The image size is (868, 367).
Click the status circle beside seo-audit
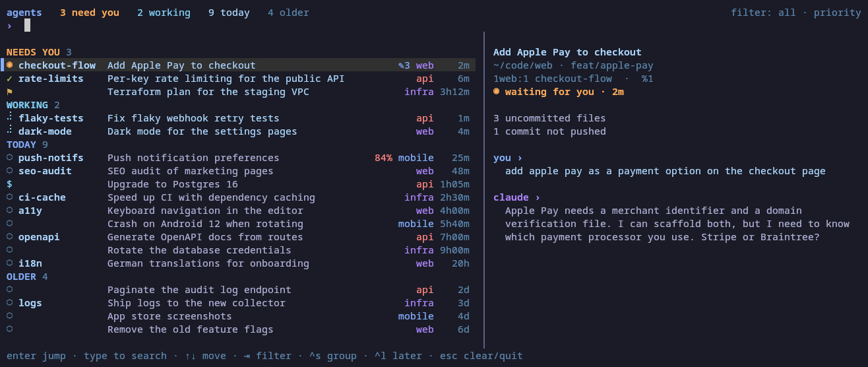coord(9,171)
